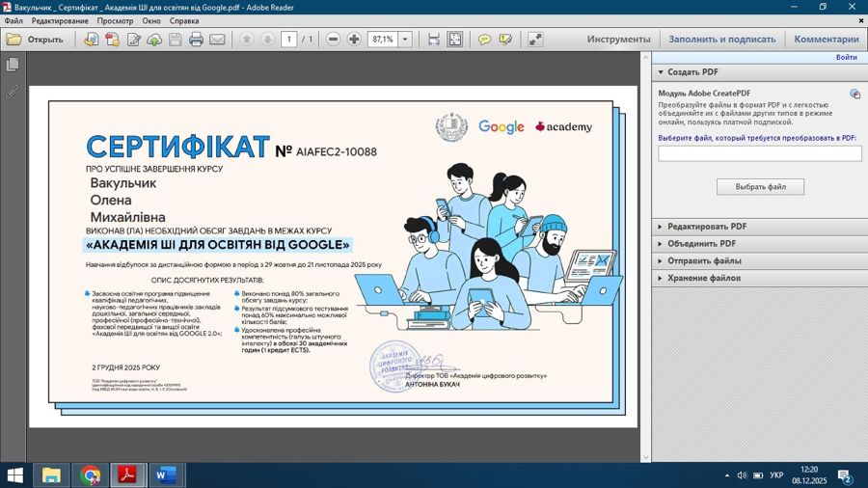Image resolution: width=868 pixels, height=488 pixels.
Task: Switch to the Комментарии pane
Action: 826,40
